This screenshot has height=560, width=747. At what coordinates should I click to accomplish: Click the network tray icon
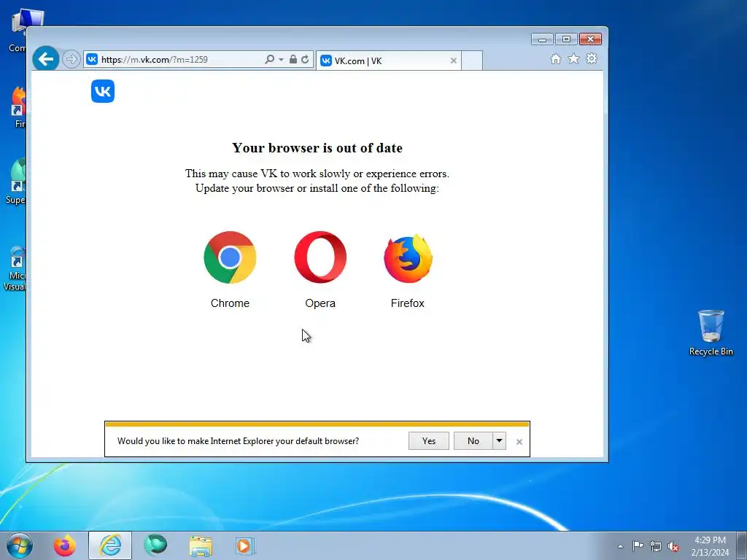click(656, 546)
